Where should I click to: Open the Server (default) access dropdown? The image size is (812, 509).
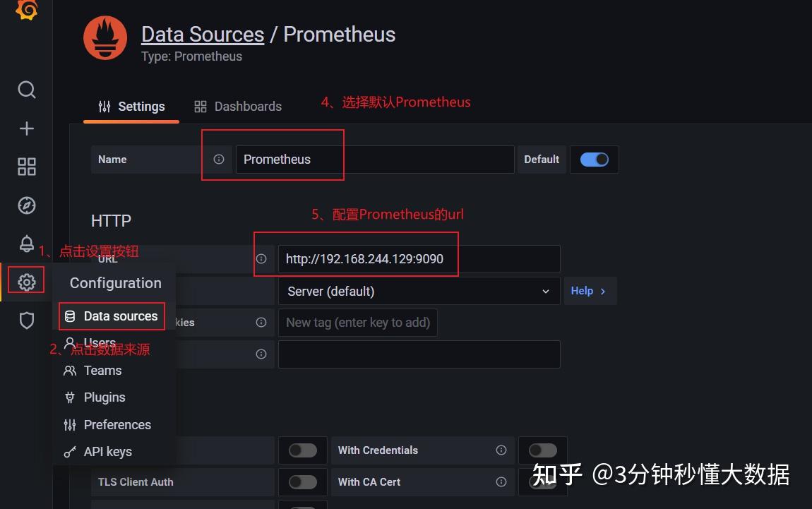[419, 291]
